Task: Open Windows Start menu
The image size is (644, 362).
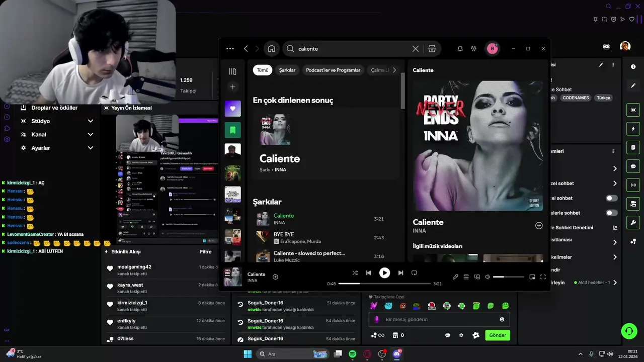Action: click(248, 354)
